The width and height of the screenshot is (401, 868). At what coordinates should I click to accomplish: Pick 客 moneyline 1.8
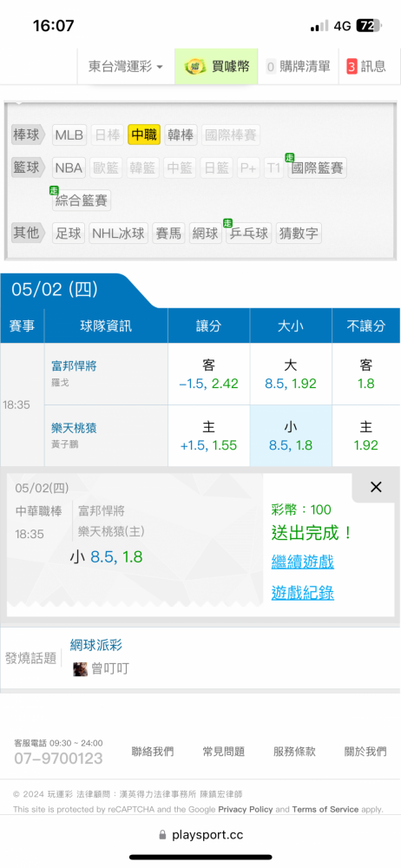366,374
